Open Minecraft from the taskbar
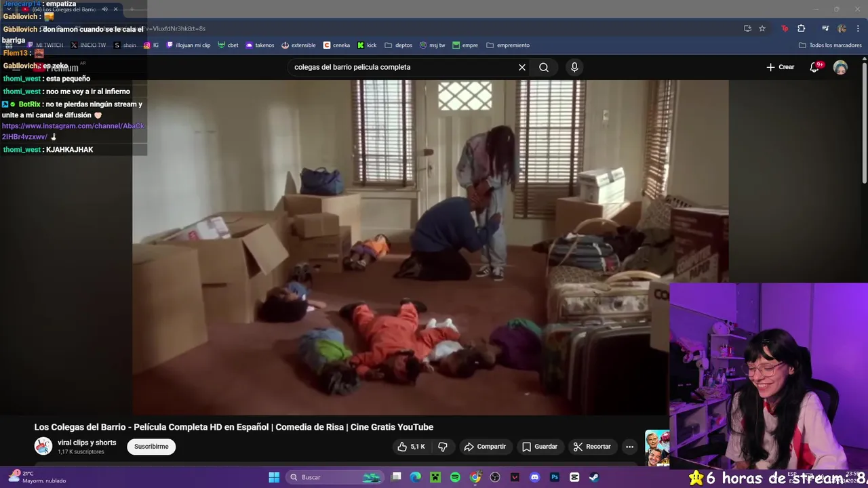Screen dimensions: 868x488 coord(435,477)
